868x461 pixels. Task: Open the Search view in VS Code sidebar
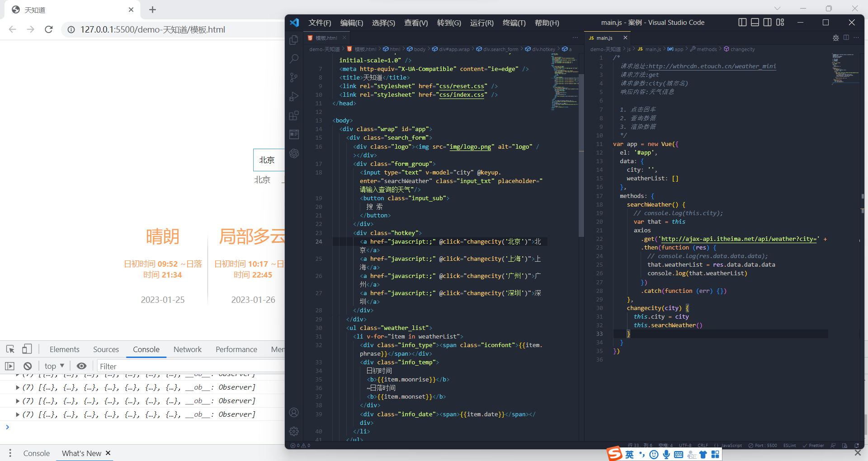(294, 58)
